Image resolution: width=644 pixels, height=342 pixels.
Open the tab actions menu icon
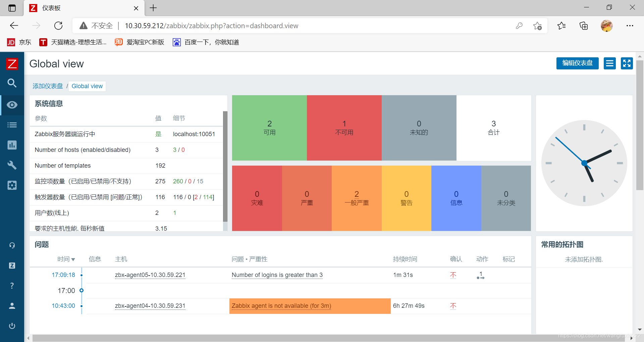pos(12,8)
